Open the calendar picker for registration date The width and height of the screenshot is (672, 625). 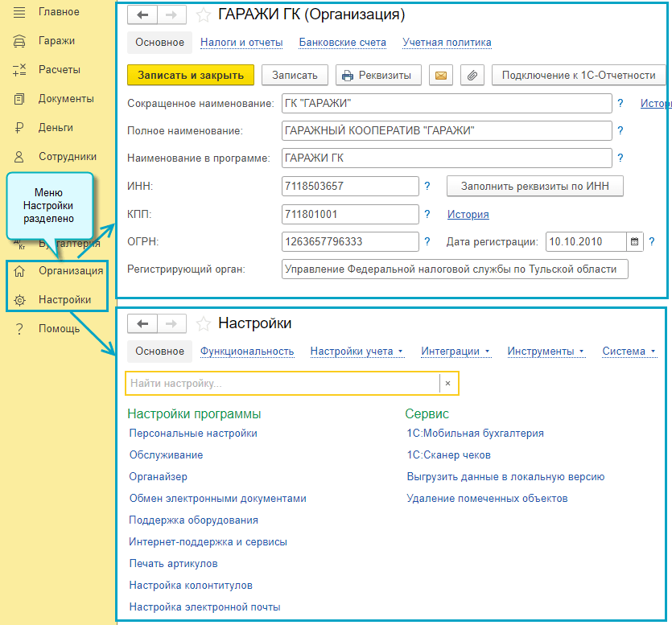(635, 241)
